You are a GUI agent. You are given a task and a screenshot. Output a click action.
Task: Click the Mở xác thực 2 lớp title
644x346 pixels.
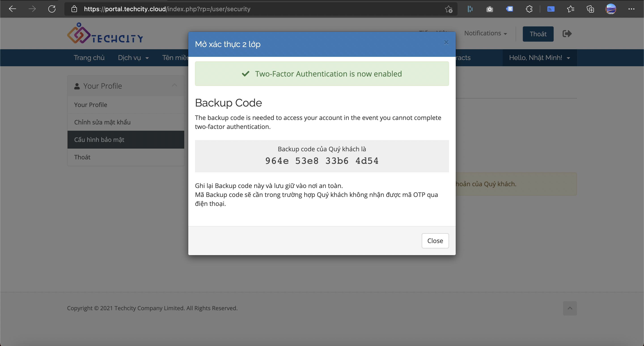tap(227, 44)
